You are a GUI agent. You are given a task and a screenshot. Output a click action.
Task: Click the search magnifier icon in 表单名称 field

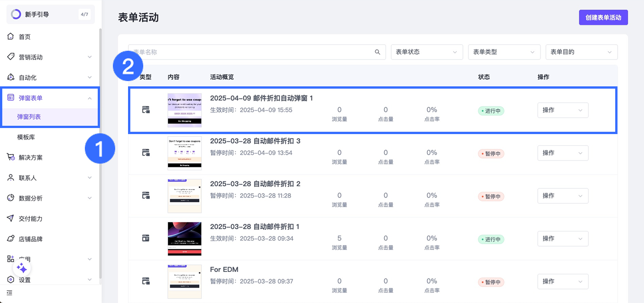tap(377, 52)
